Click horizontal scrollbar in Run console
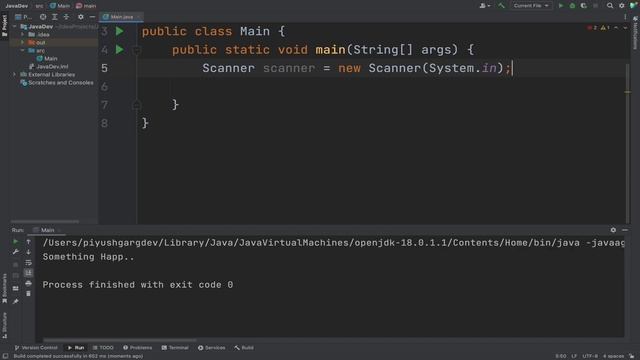Screen dimensions: 640x360 pyautogui.click(x=120, y=340)
